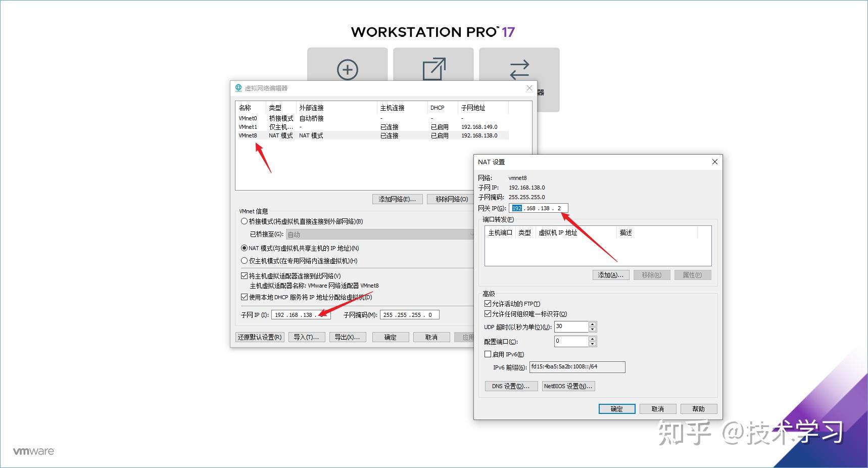The image size is (868, 468).
Task: Open DNS 设置(D)... in NAT dialog
Action: (x=511, y=386)
